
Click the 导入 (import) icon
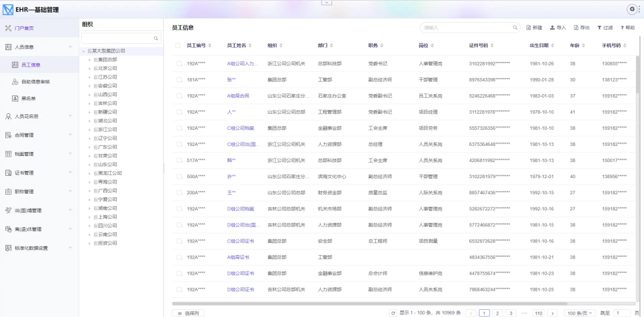click(x=552, y=28)
